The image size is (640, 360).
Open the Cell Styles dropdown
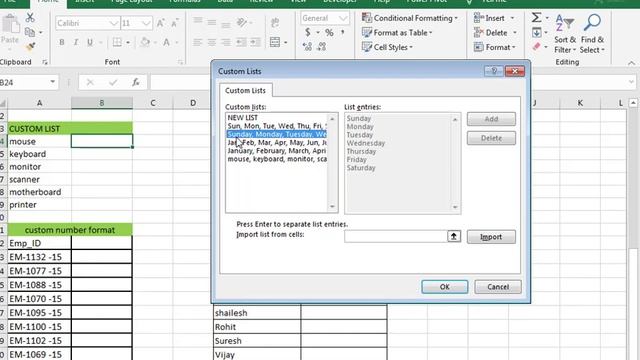[x=387, y=47]
